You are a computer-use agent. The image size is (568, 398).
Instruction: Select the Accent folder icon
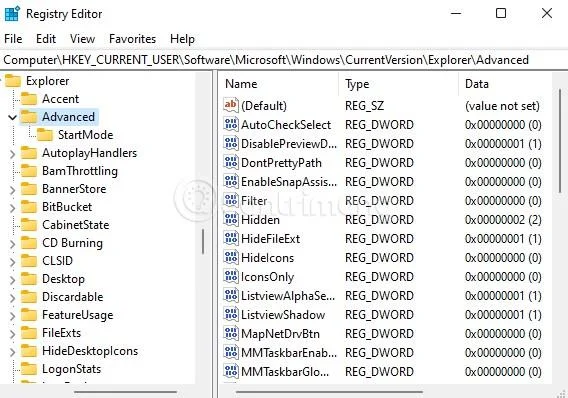click(29, 99)
